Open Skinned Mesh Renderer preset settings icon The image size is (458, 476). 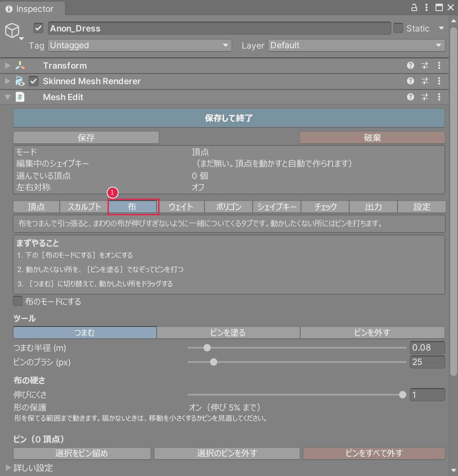(425, 81)
